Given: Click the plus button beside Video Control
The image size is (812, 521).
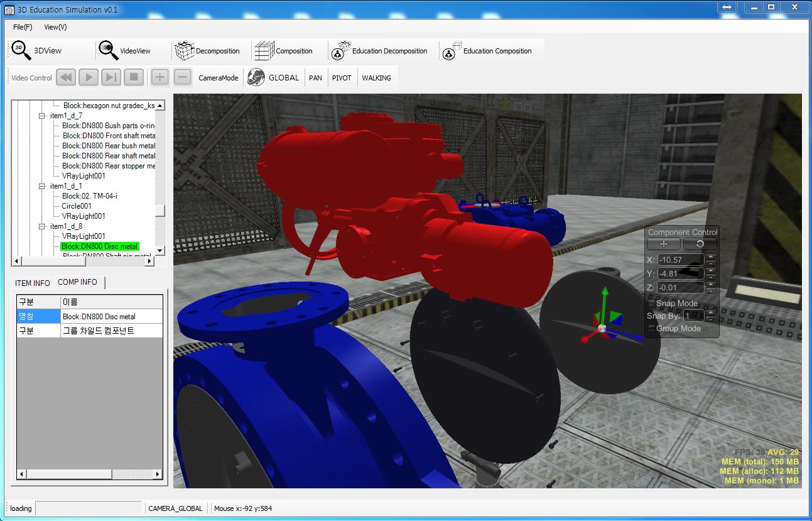Looking at the screenshot, I should [160, 77].
